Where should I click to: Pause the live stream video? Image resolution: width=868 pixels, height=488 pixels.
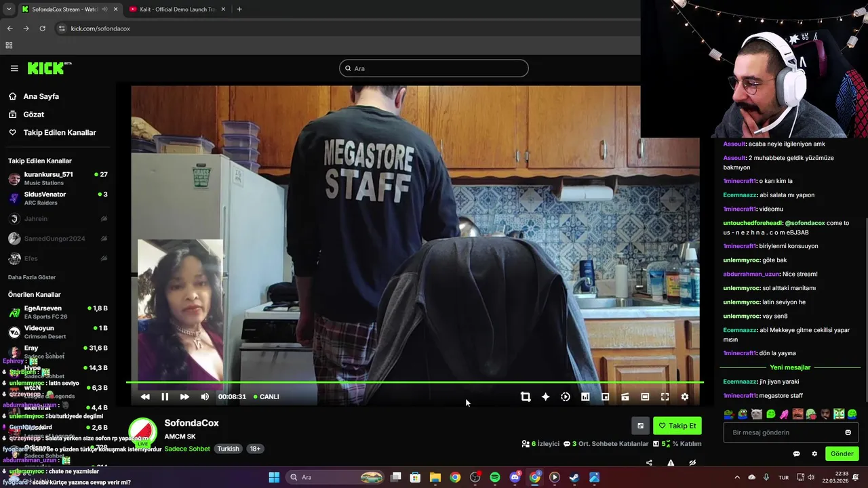(165, 396)
